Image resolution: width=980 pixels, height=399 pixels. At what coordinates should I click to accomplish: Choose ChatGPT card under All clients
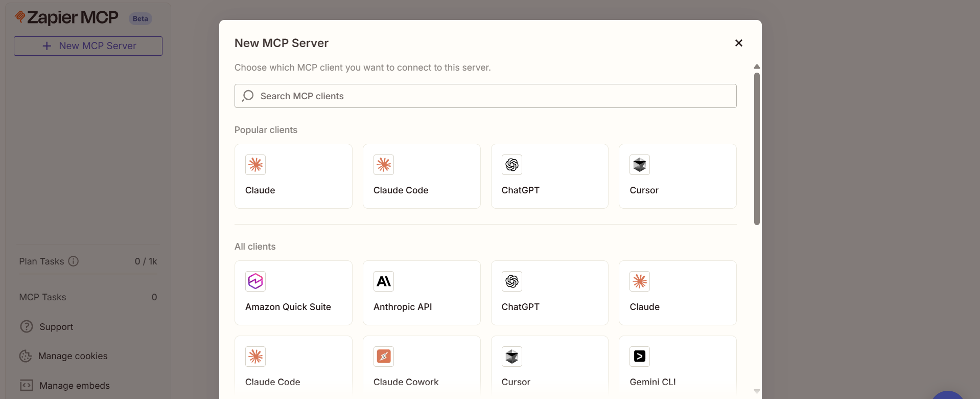click(x=549, y=293)
